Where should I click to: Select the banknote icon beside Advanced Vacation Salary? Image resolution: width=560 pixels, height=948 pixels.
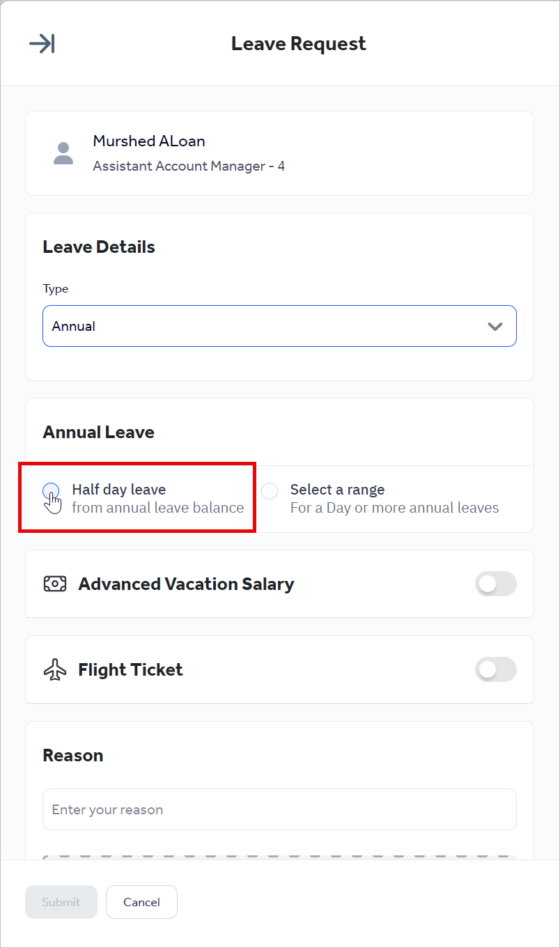click(x=57, y=584)
